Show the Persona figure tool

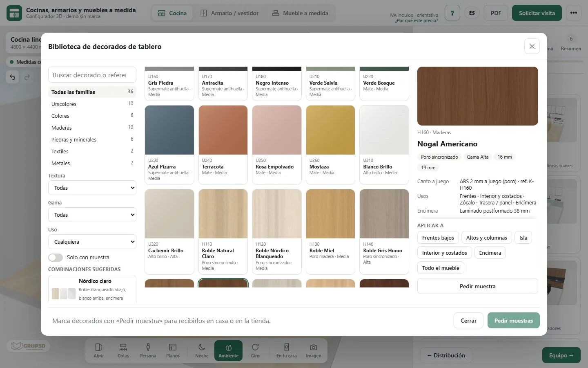[148, 351]
